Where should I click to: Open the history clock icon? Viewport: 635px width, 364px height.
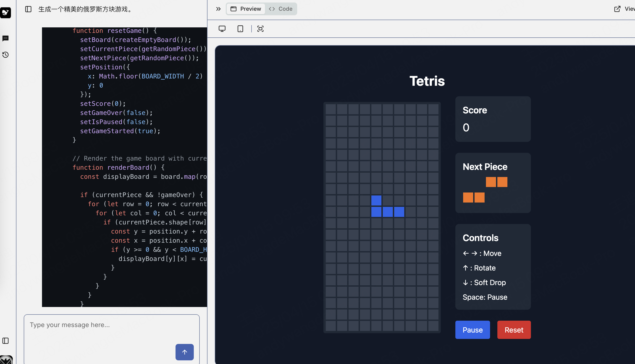5,55
